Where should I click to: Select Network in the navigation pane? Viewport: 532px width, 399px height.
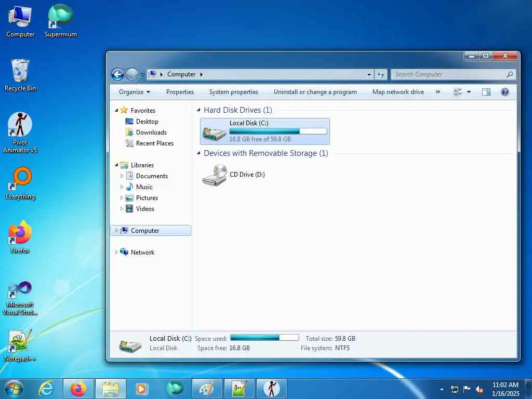(137, 252)
